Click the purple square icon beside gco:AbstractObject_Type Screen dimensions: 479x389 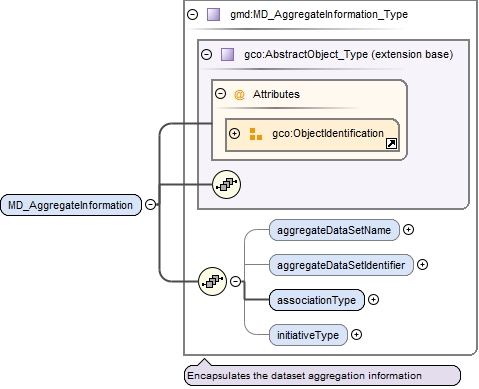pyautogui.click(x=227, y=54)
